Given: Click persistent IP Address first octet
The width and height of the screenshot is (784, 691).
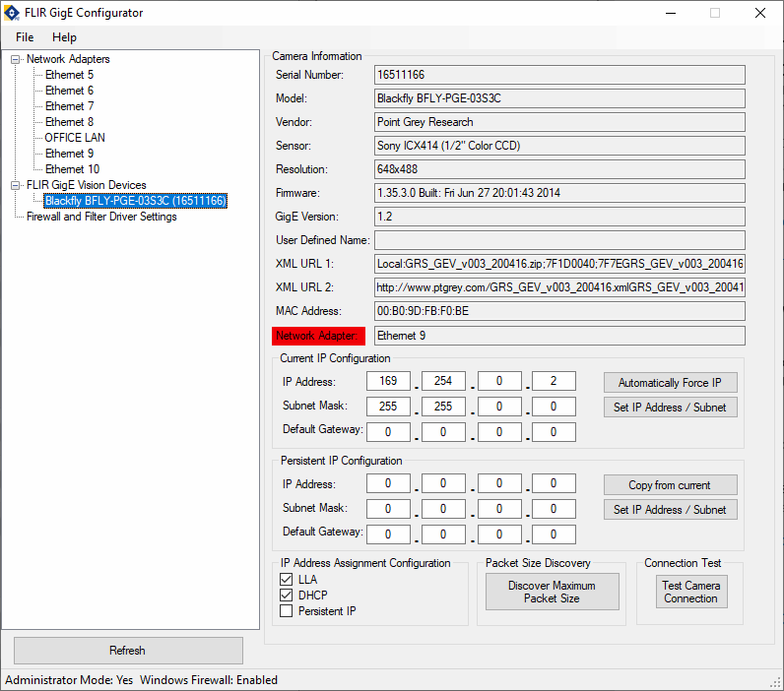Looking at the screenshot, I should (x=388, y=483).
